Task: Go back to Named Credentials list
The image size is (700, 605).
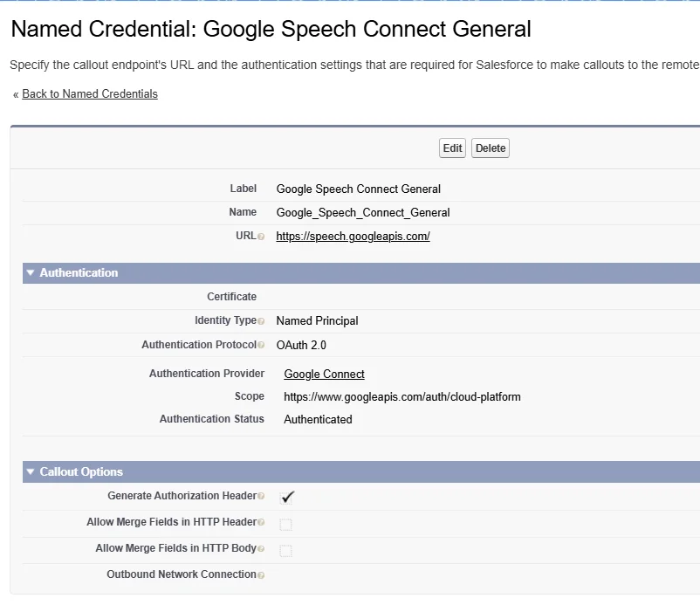Action: pos(90,94)
